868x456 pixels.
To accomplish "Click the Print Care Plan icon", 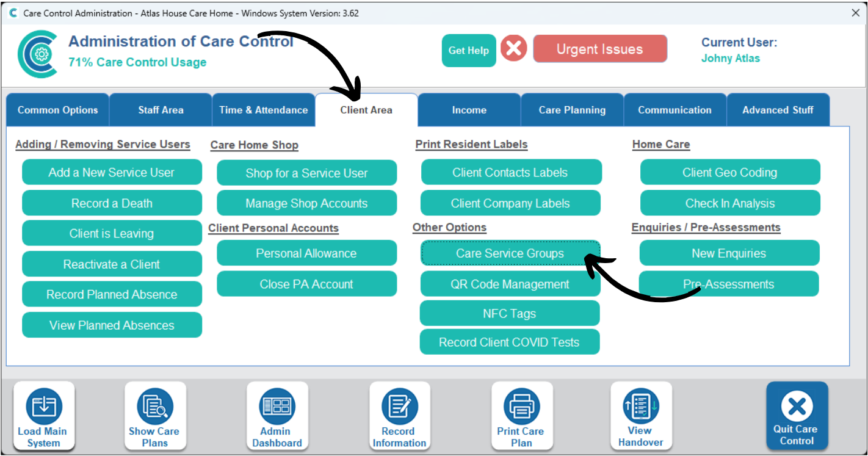I will pyautogui.click(x=522, y=416).
